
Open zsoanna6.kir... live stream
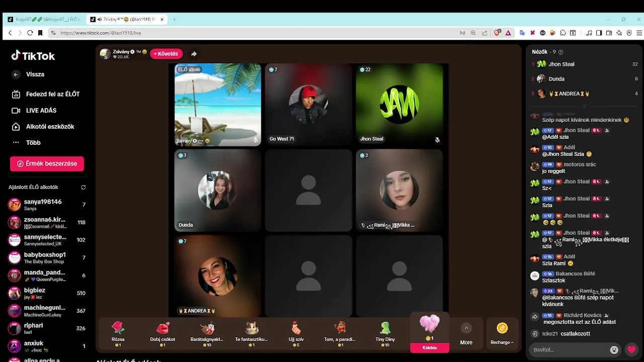pyautogui.click(x=47, y=222)
